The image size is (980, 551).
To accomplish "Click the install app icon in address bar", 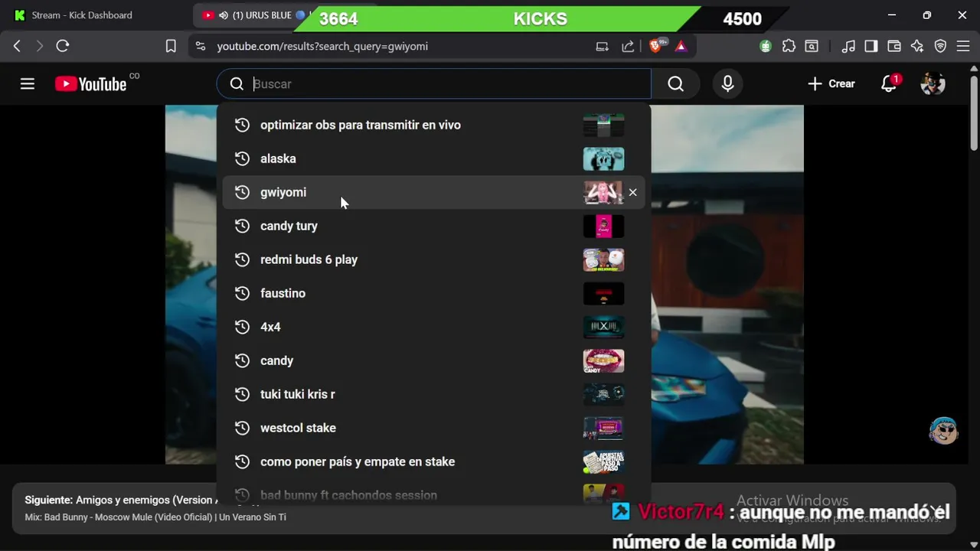I will coord(603,46).
